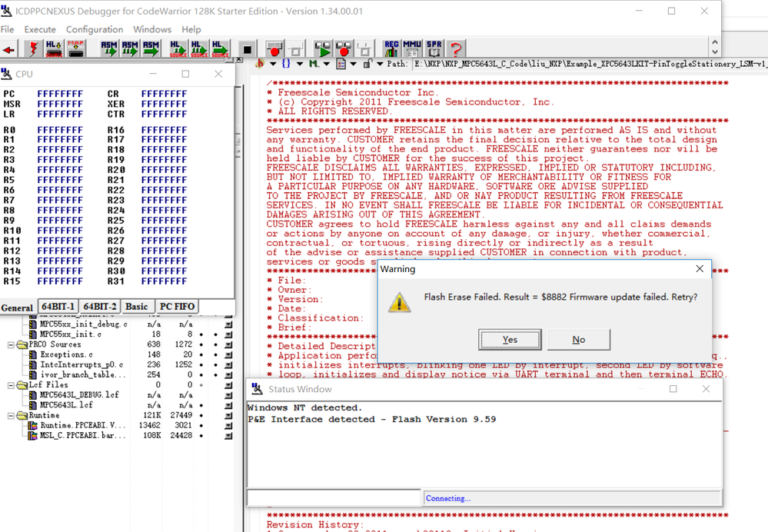Switch to the PC FIFO tab
This screenshot has height=532, width=768.
[x=178, y=307]
